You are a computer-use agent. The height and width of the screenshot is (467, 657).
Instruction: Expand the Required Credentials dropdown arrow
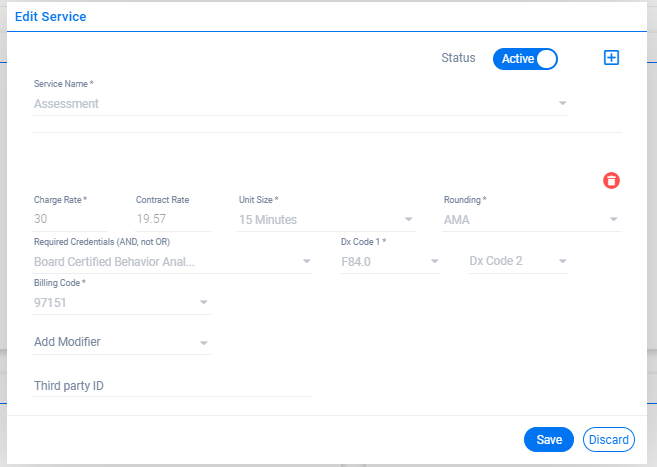coord(307,261)
